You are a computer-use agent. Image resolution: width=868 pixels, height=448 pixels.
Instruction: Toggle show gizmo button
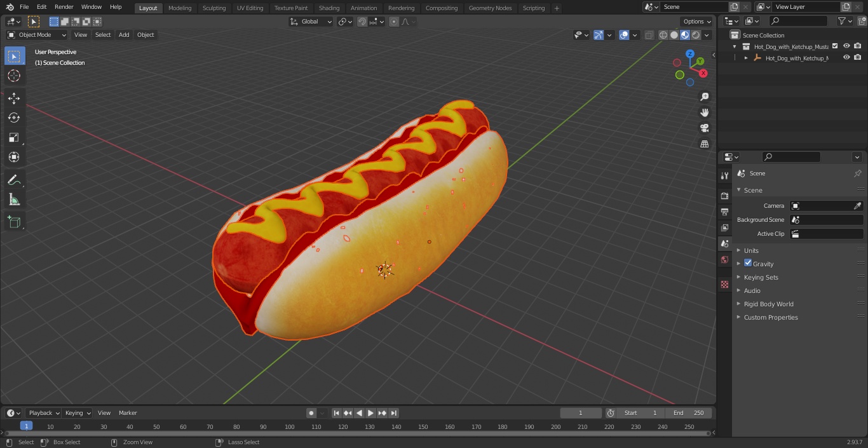point(599,35)
